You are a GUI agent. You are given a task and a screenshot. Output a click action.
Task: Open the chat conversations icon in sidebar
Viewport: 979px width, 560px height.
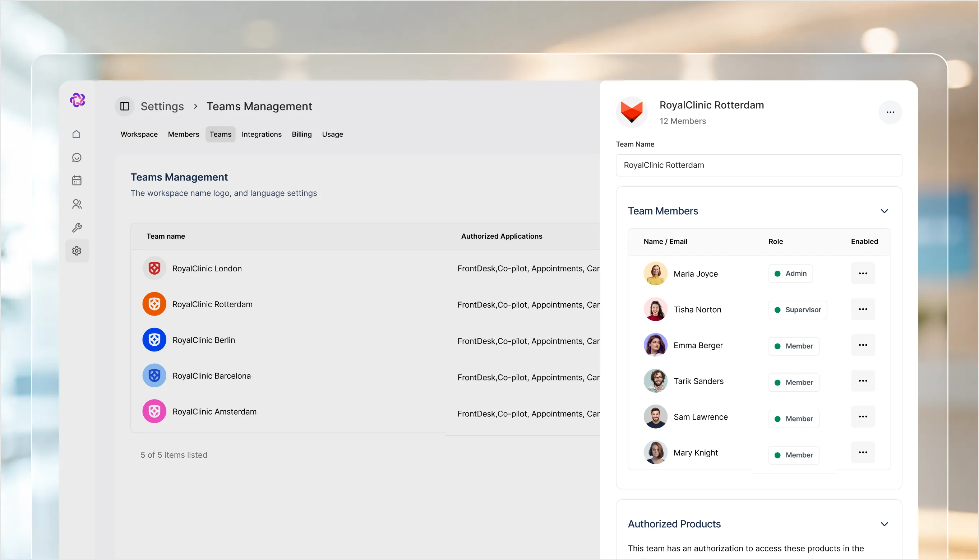click(77, 158)
